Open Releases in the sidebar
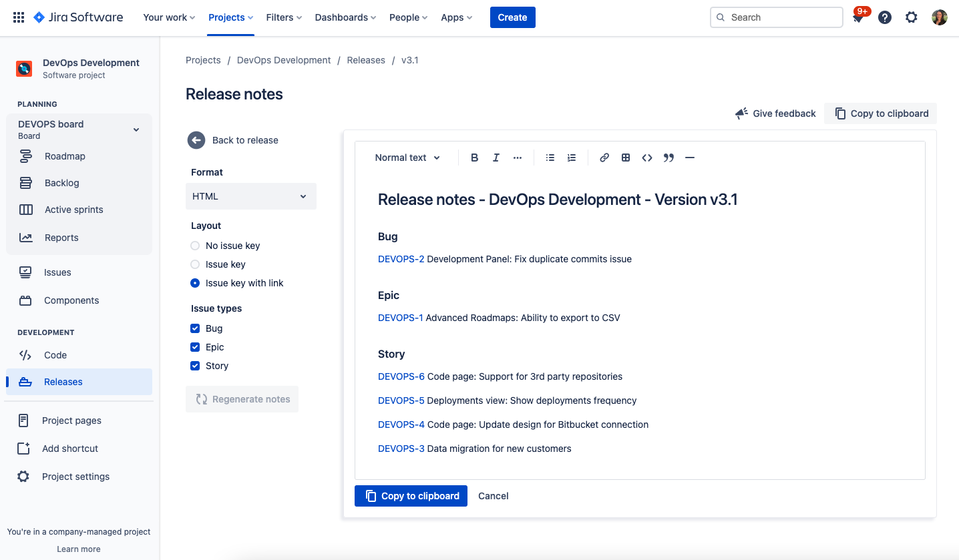 (79, 382)
